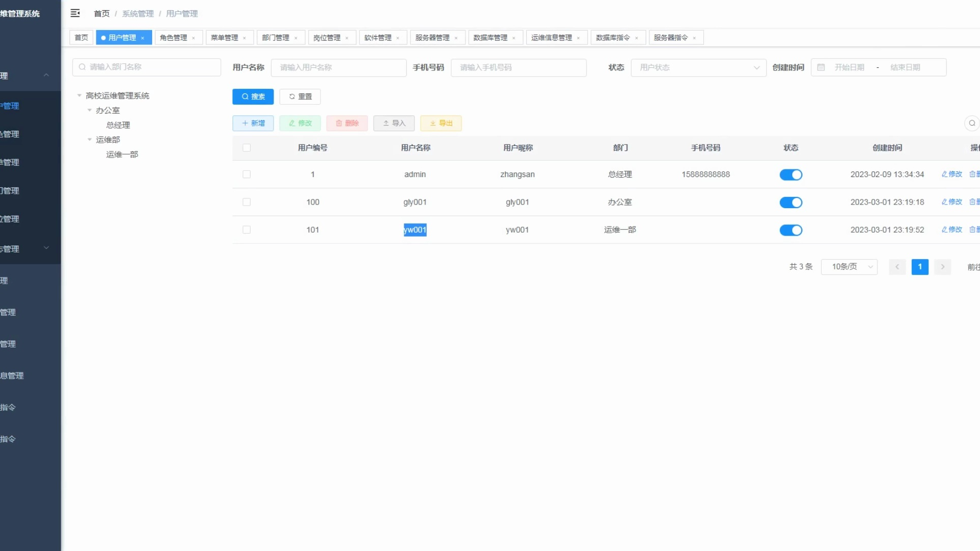Select 总经理 in department tree
The image size is (980, 551).
click(118, 125)
